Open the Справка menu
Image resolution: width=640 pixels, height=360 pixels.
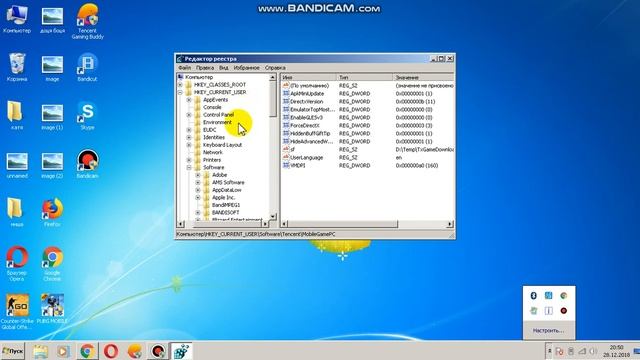(275, 68)
